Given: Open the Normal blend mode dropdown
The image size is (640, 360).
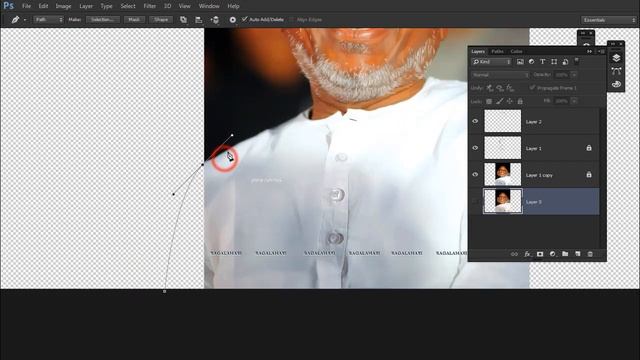Looking at the screenshot, I should (500, 75).
